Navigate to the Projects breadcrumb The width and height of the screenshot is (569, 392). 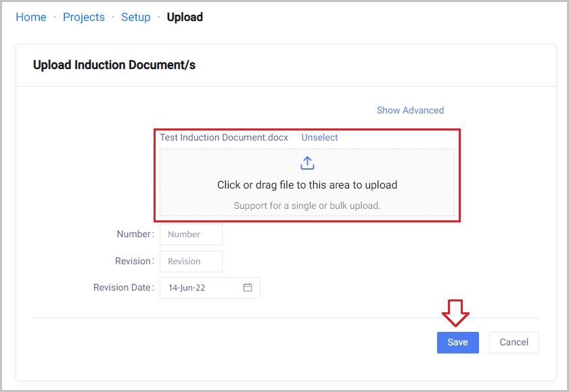click(x=84, y=17)
